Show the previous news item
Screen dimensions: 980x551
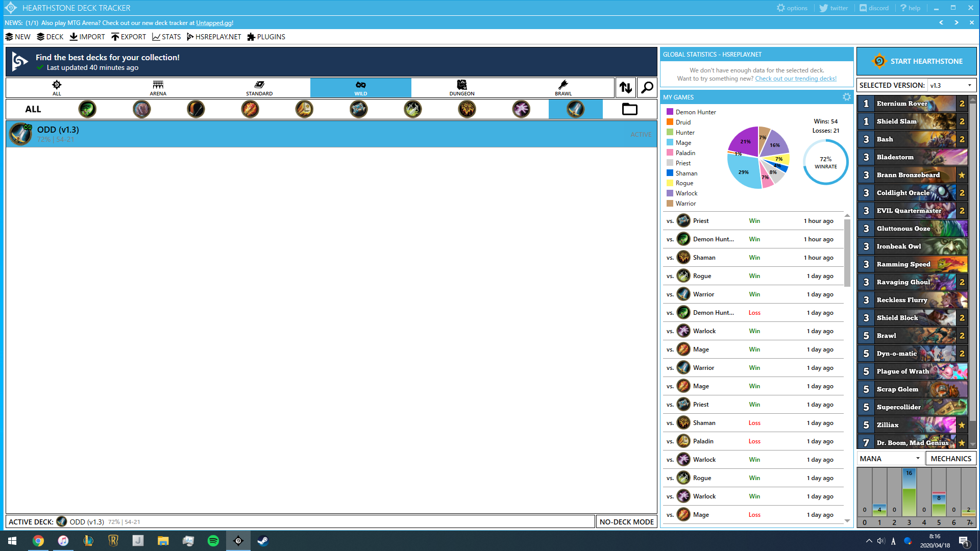(x=941, y=22)
